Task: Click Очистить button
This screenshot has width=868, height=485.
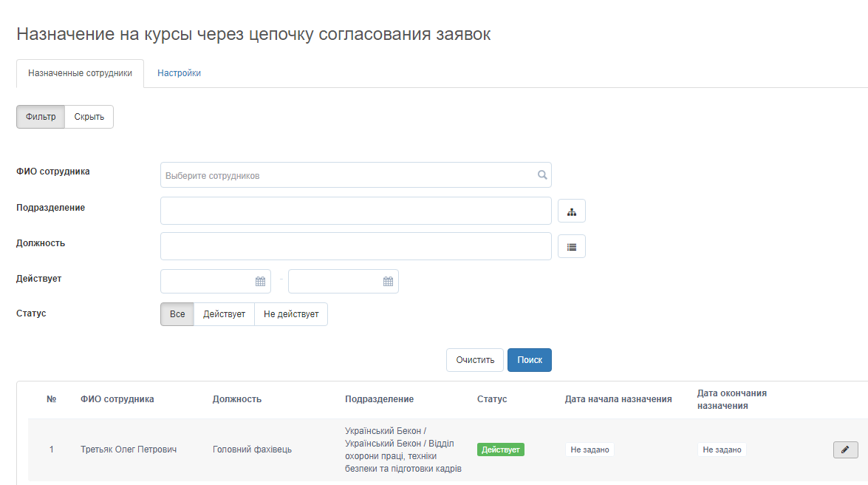Action: tap(475, 360)
